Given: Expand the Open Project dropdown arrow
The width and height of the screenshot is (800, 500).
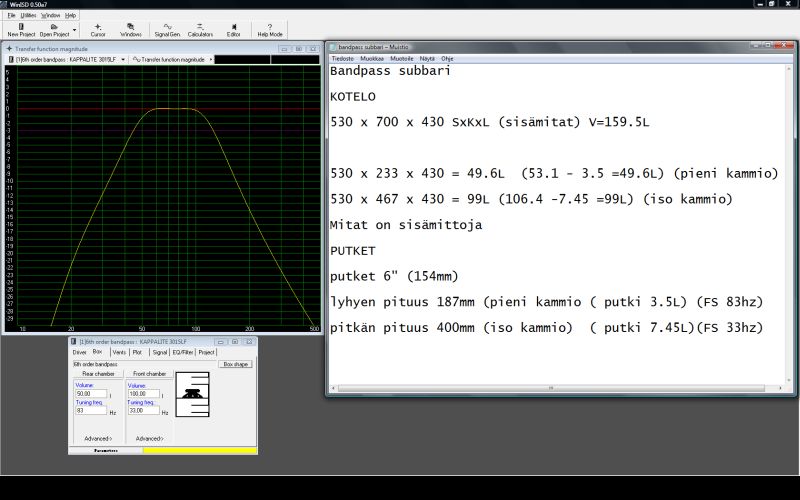Looking at the screenshot, I should [74, 30].
